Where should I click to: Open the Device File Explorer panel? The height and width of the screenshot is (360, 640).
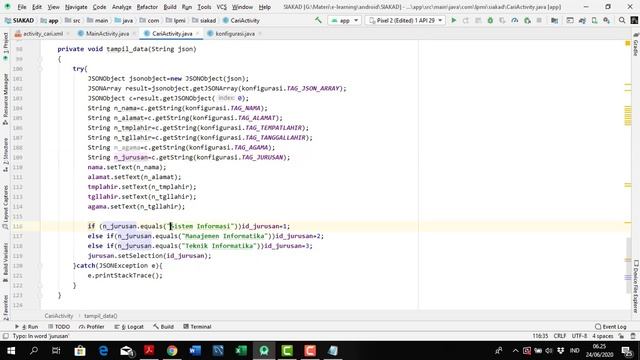(636, 287)
